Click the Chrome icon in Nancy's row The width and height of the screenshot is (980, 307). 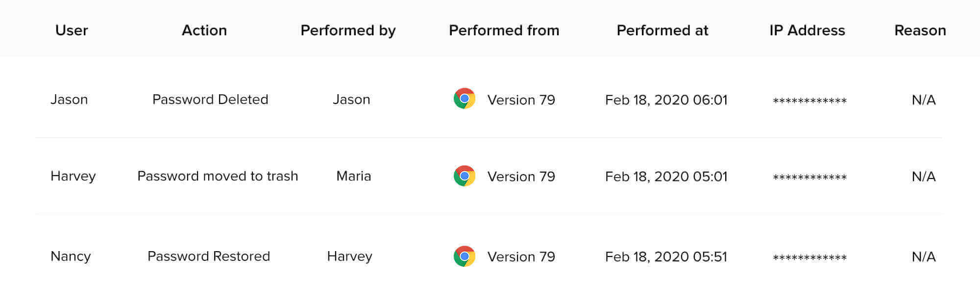pyautogui.click(x=465, y=256)
